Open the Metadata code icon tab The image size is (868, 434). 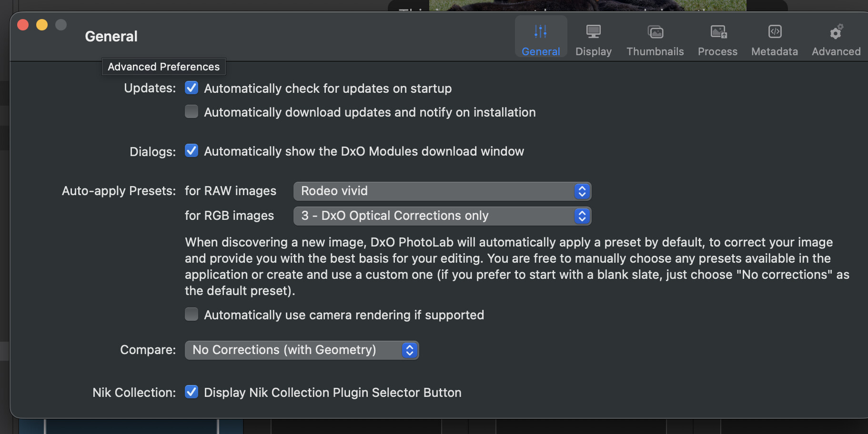[x=775, y=31]
